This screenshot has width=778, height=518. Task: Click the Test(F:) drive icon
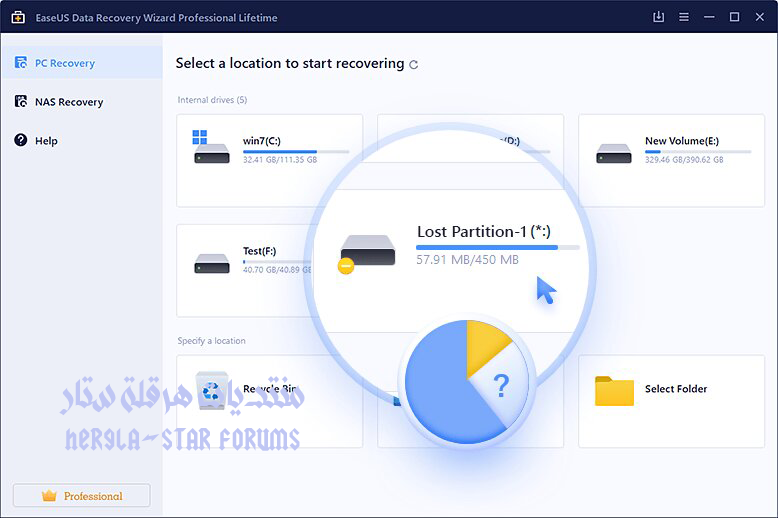(x=212, y=263)
